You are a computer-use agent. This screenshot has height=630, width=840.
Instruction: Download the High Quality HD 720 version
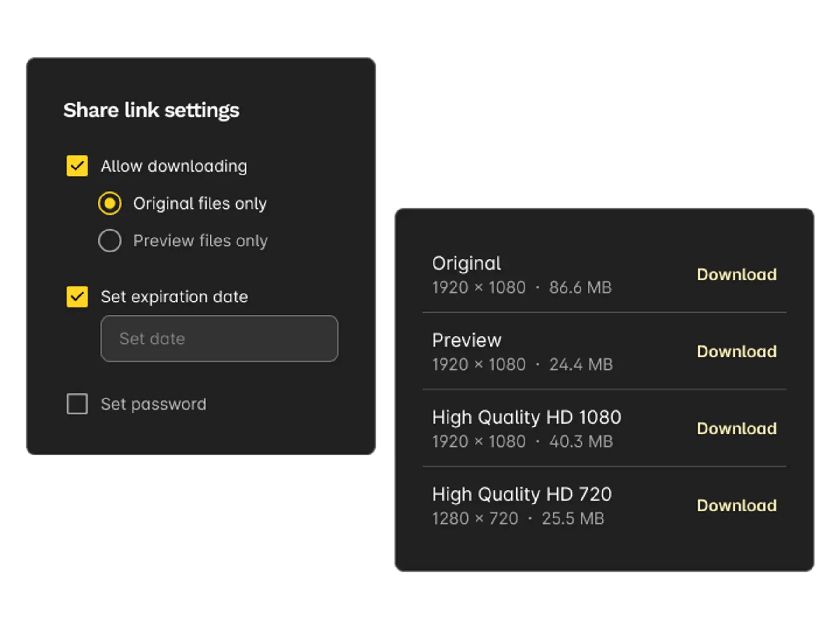pyautogui.click(x=736, y=506)
